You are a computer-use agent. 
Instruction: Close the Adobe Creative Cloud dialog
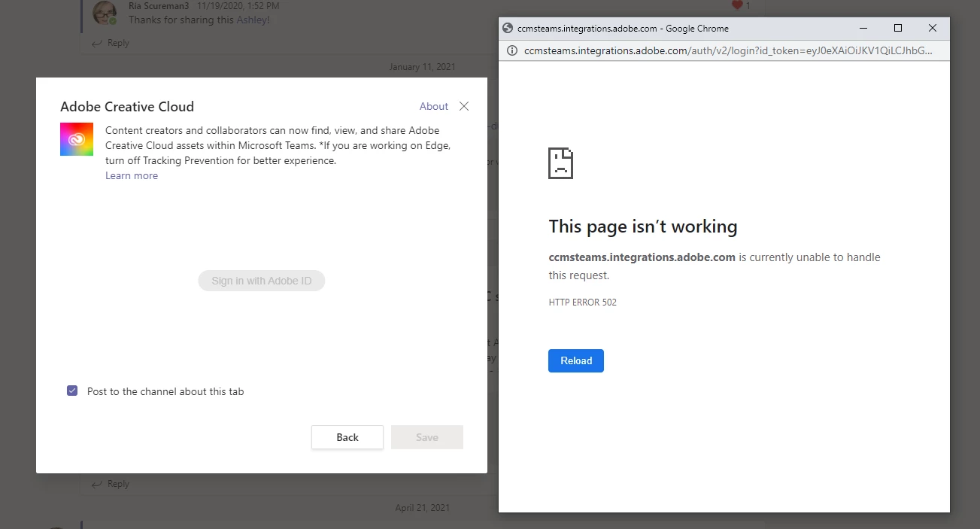[464, 106]
